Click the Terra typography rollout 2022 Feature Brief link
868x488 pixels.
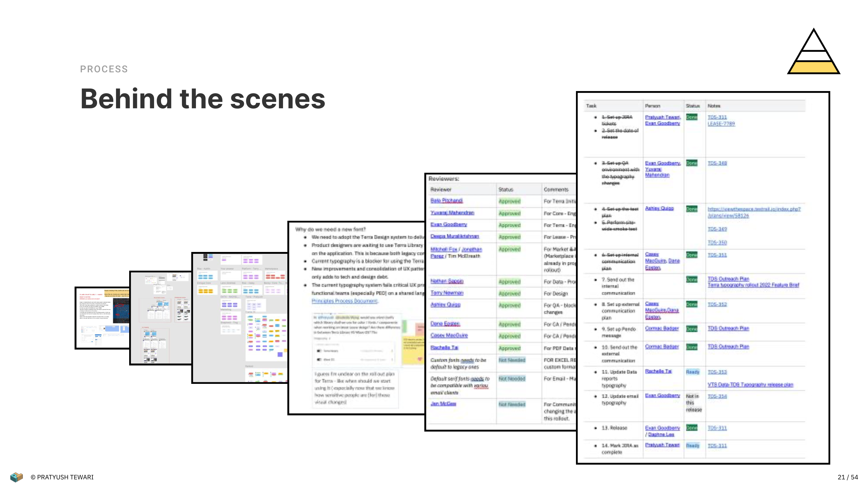pos(753,285)
